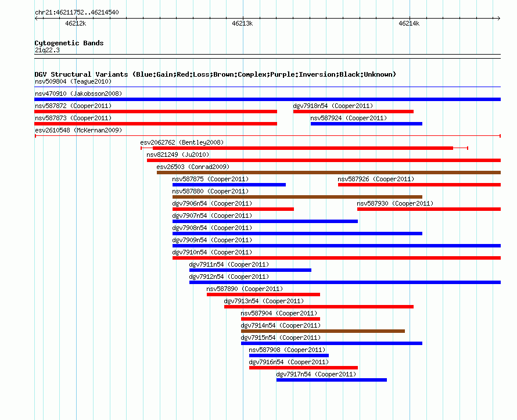Screen dimensions: 517x420
Task: Click the 46214k ruler label
Action: tap(409, 23)
